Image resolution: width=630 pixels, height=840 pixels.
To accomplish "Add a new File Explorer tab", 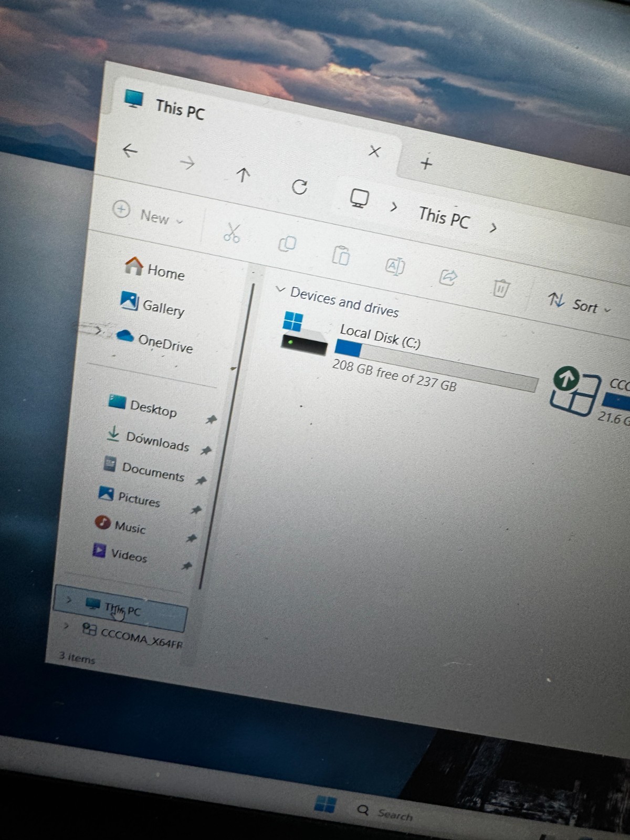I will (426, 163).
